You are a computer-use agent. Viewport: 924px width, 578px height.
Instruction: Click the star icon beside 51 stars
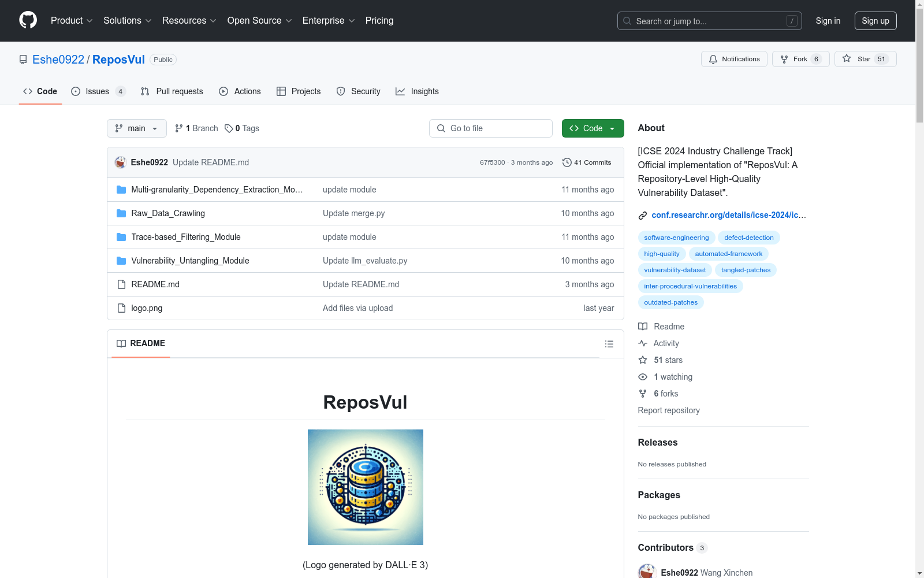point(643,360)
